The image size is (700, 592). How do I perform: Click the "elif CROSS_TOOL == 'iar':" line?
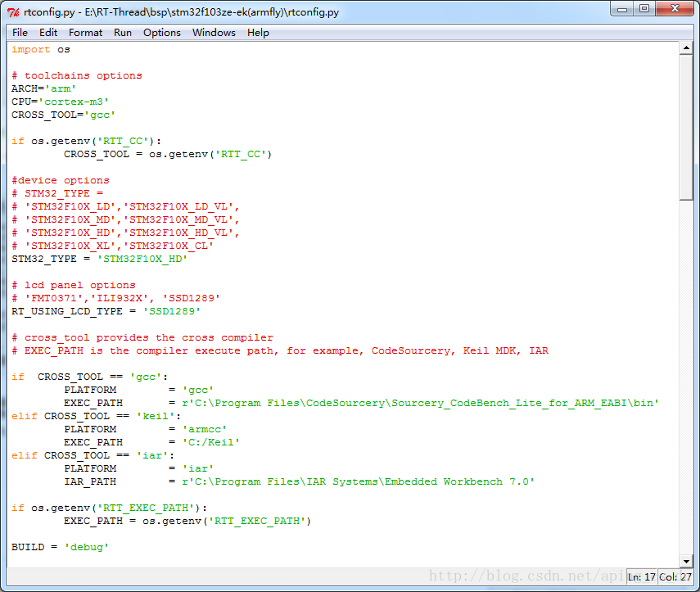pyautogui.click(x=93, y=455)
